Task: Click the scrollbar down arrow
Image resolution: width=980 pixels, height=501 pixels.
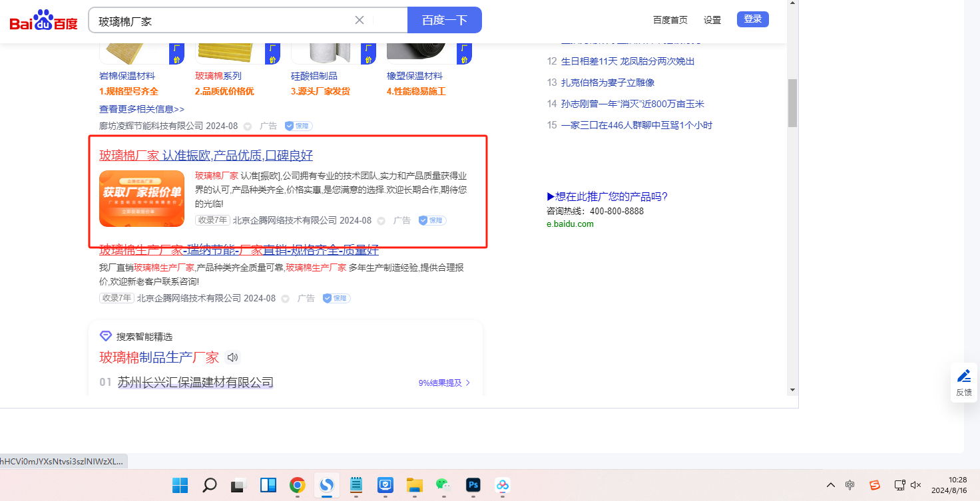Action: pos(792,389)
